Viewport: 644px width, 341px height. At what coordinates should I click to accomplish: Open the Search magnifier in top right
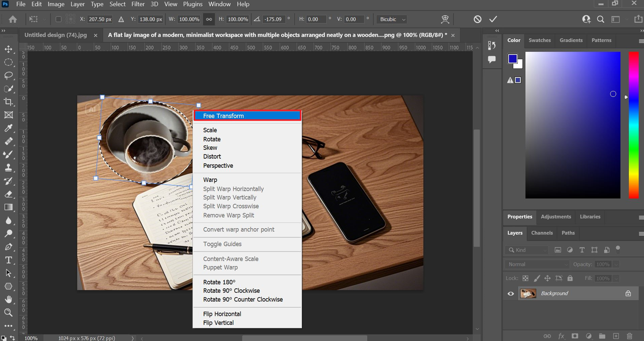(x=600, y=19)
